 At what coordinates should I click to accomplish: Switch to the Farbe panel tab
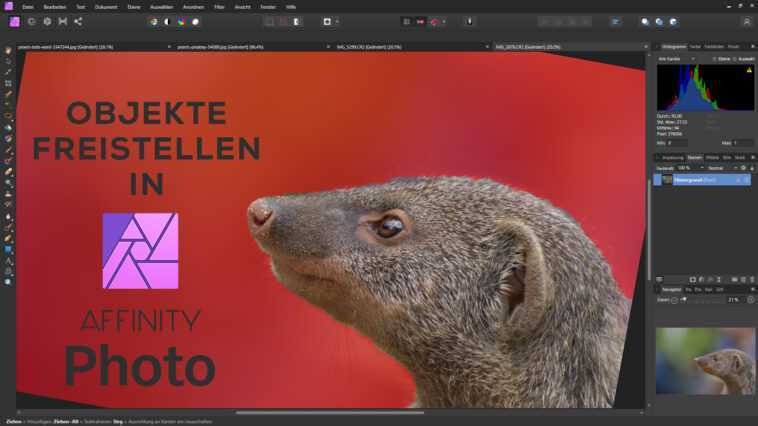[695, 46]
